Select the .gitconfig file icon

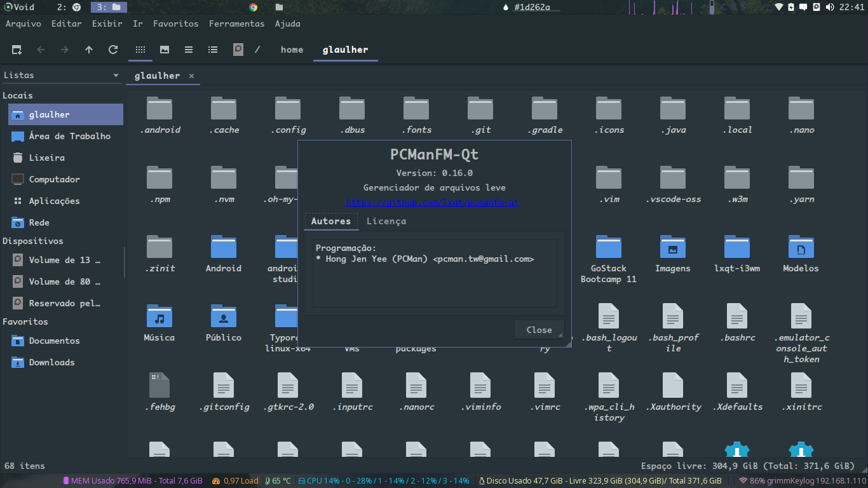click(x=224, y=386)
